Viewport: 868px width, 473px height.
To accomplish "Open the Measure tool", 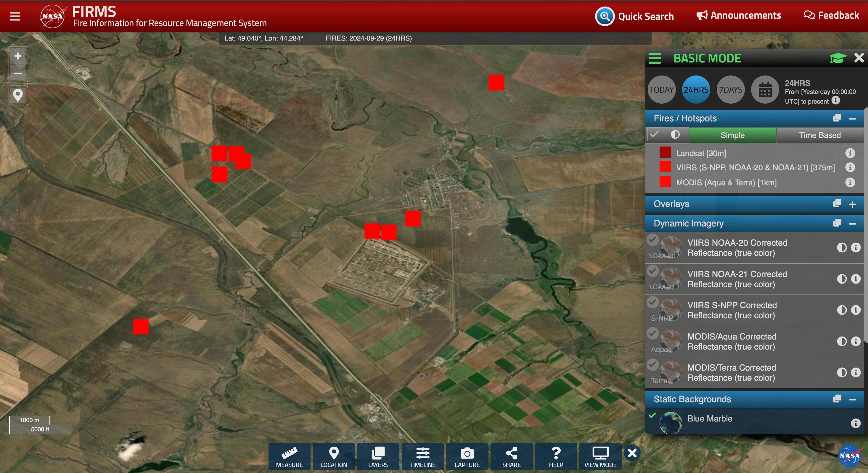I will tap(289, 456).
